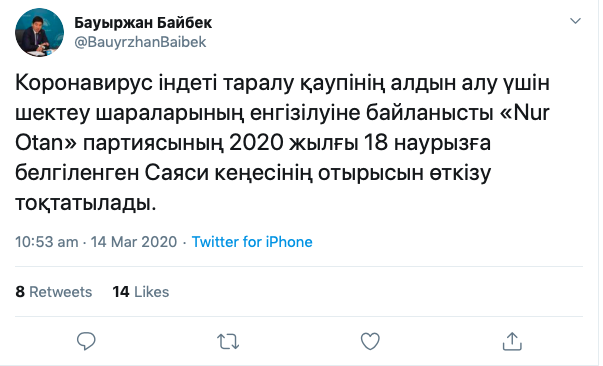The width and height of the screenshot is (603, 366).
Task: View the 8 Retweets list
Action: pyautogui.click(x=53, y=292)
